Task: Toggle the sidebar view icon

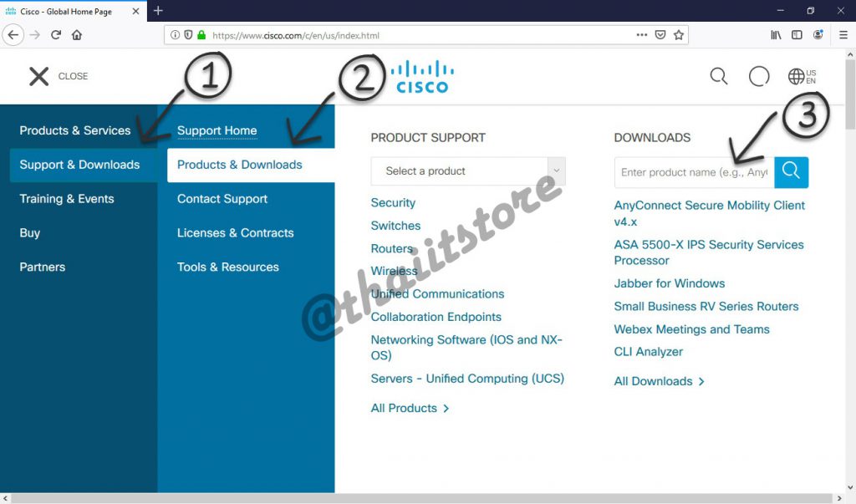Action: 797,35
